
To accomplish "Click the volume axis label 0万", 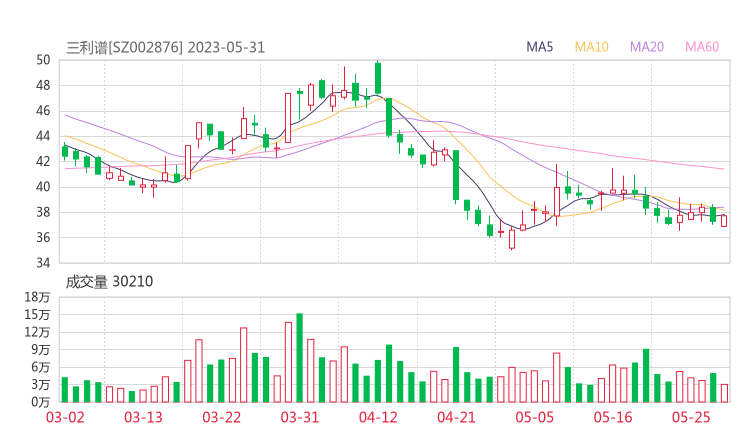I will pos(41,402).
